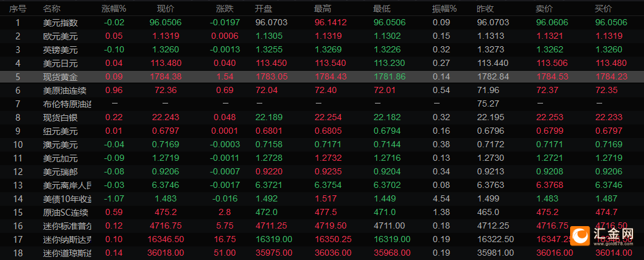644x260 pixels.
Task: Click GBPUSD previous close 1.3273
Action: [491, 50]
